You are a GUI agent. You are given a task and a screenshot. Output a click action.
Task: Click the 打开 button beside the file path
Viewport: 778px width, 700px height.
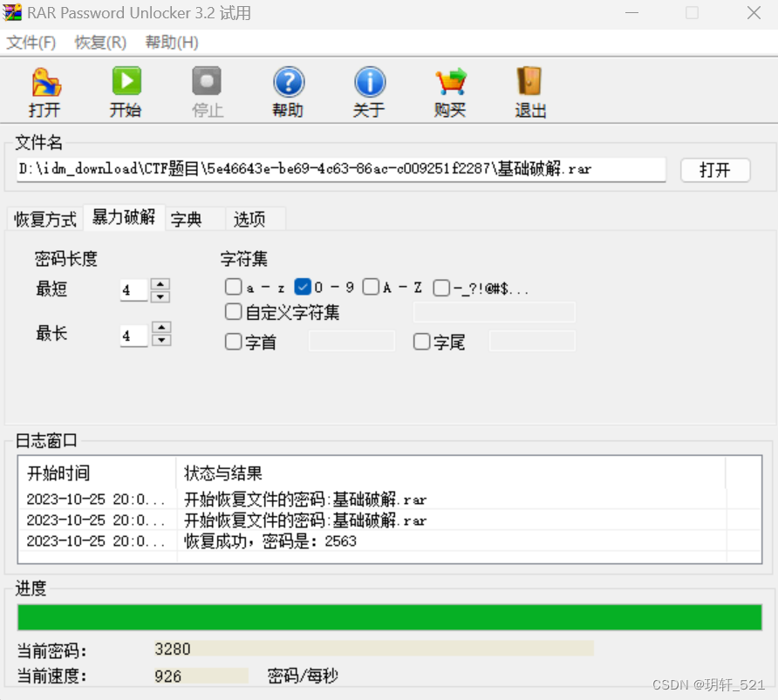(715, 170)
